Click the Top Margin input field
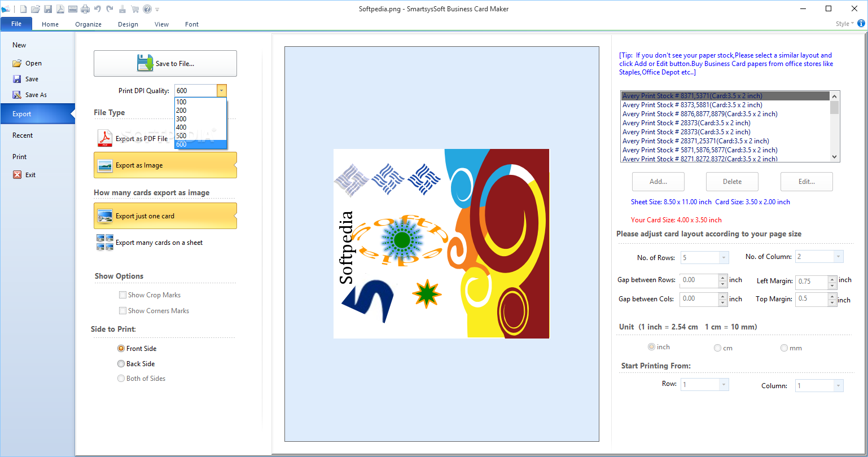Image resolution: width=868 pixels, height=457 pixels. pos(812,299)
